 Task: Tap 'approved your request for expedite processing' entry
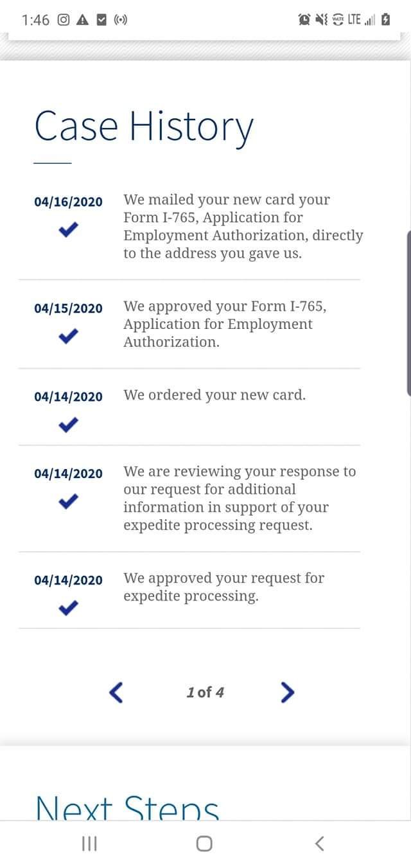[x=223, y=587]
